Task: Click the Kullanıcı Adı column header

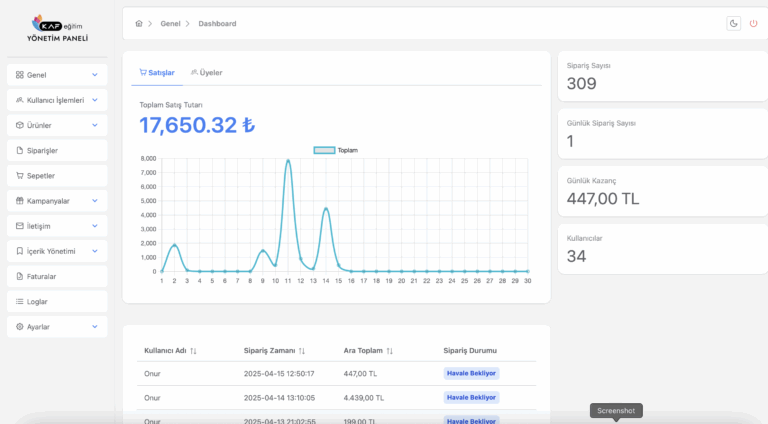Action: coord(165,351)
